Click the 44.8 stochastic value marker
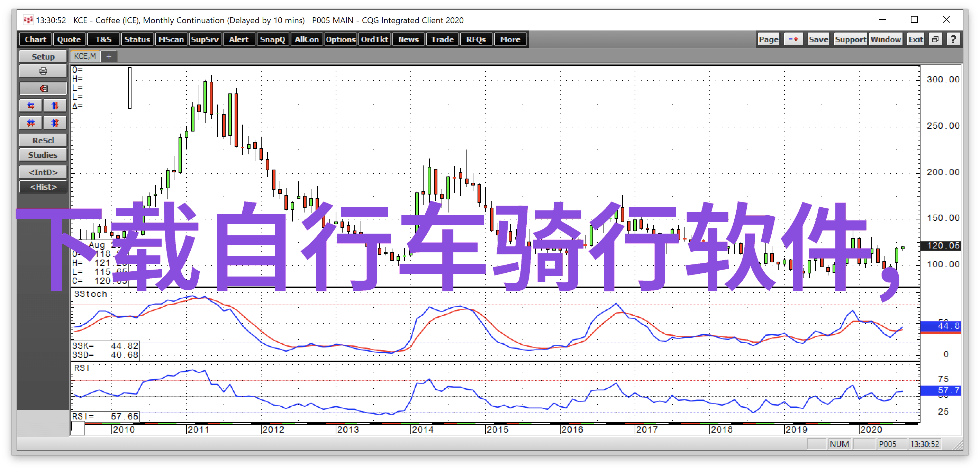Viewport: 980px width, 470px height. [941, 326]
